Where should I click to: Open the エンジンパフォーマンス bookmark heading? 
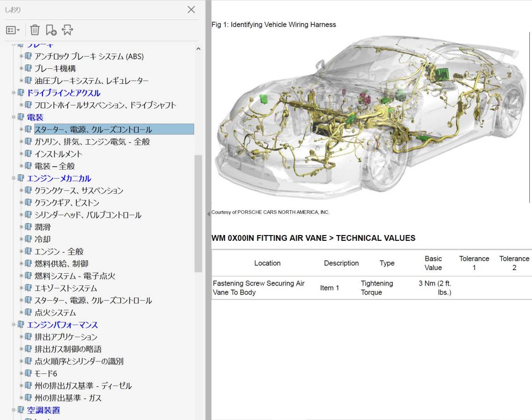[x=63, y=325]
